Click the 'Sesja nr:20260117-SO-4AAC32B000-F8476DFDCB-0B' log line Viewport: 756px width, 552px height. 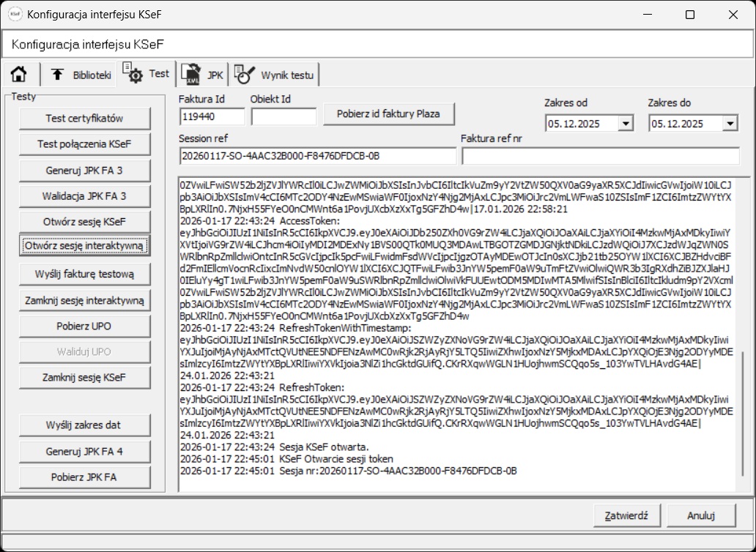coord(348,471)
